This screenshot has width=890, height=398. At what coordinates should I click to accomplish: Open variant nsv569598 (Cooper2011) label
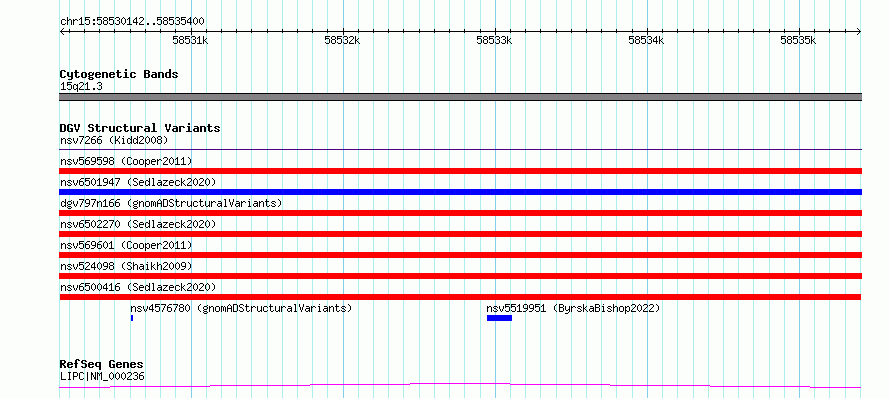(x=126, y=161)
